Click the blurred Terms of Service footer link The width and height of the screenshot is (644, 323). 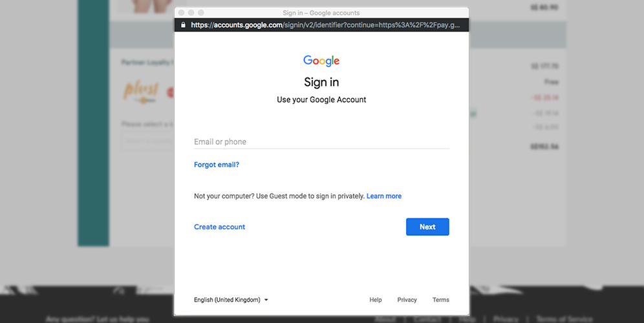point(564,319)
